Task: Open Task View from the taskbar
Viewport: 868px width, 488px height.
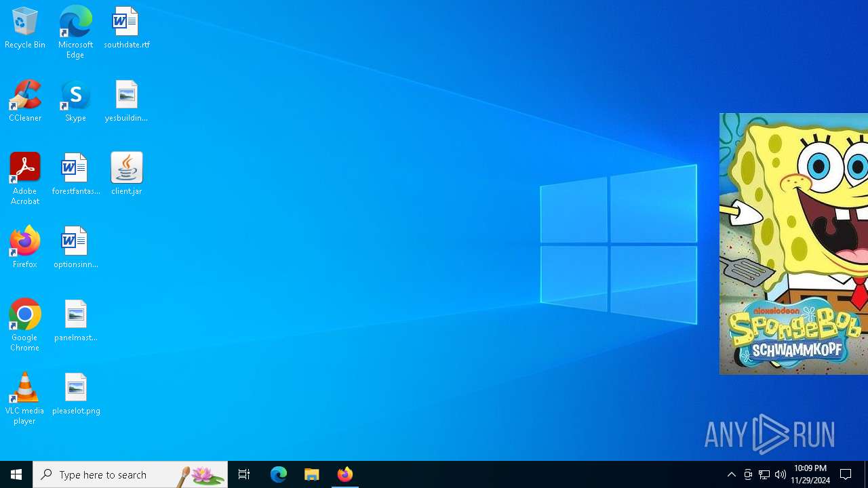Action: coord(244,474)
